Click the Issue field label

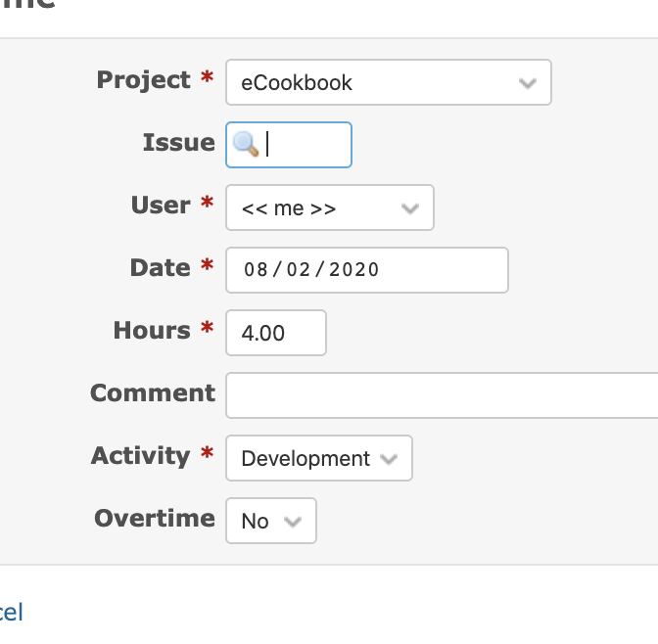179,142
